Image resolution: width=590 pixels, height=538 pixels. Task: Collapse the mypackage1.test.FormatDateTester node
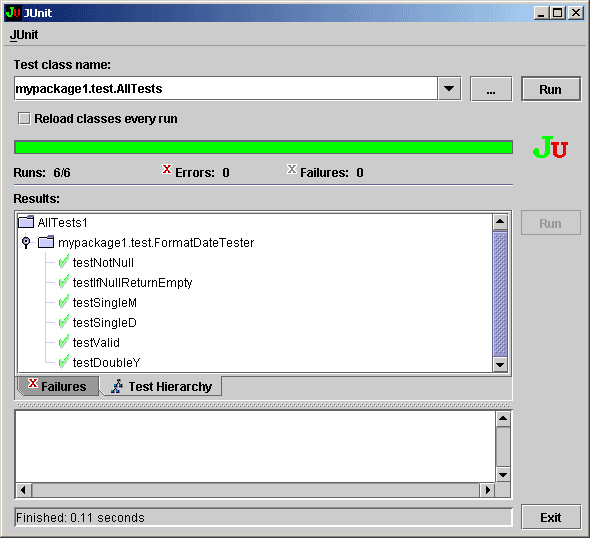[x=26, y=242]
